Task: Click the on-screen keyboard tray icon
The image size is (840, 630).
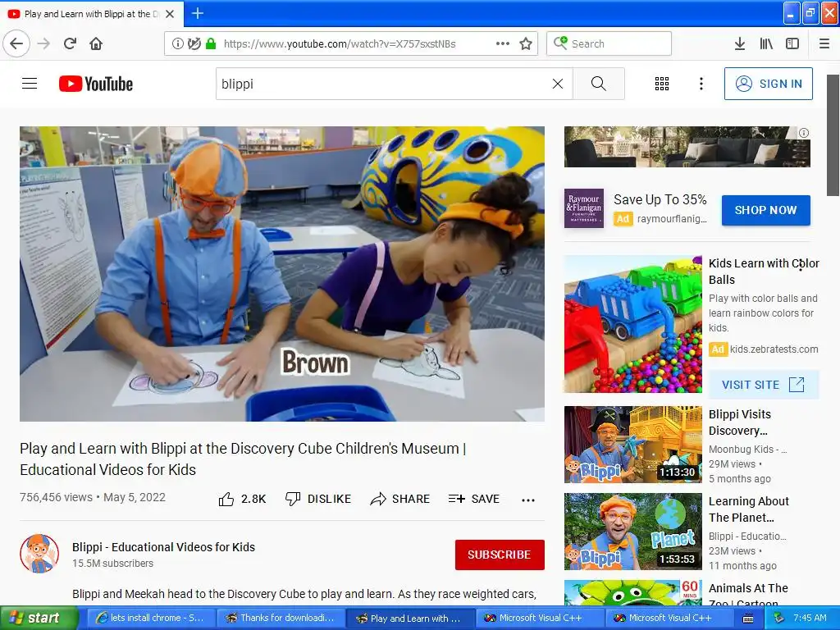Action: 748,619
